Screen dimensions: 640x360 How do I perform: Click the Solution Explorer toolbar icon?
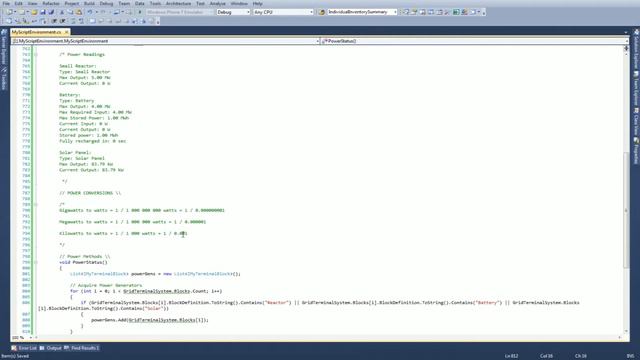(x=406, y=12)
